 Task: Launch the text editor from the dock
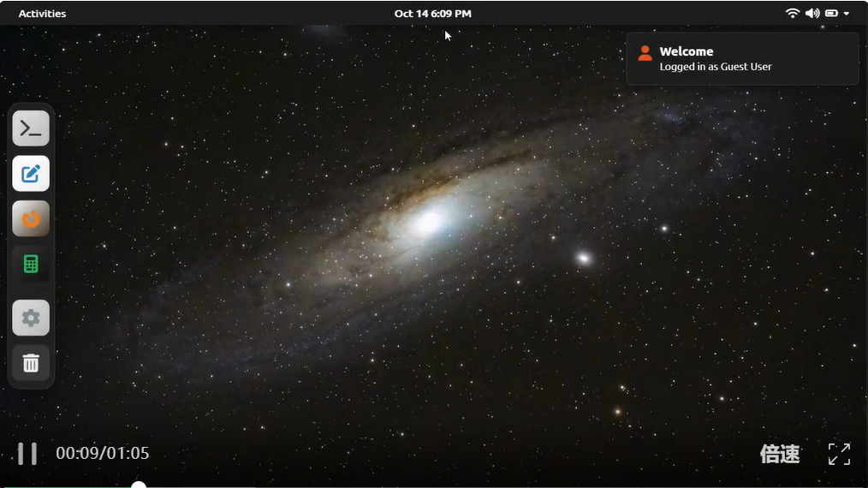[31, 174]
